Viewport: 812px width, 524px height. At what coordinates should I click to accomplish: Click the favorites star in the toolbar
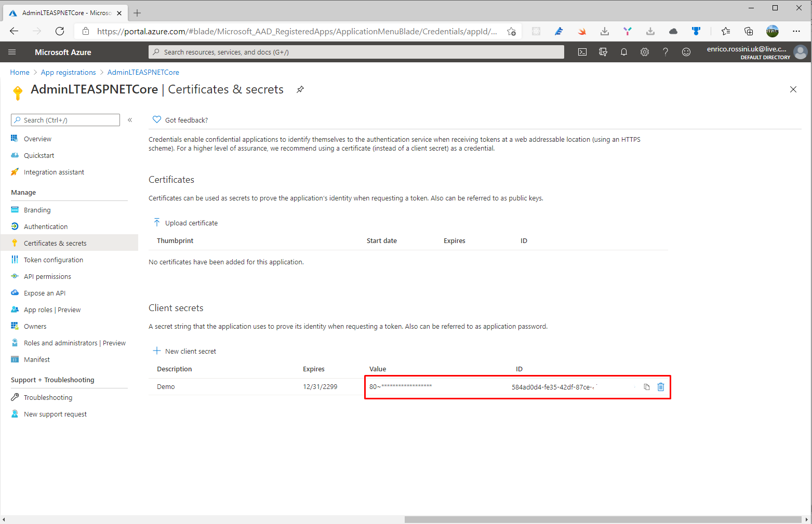725,31
